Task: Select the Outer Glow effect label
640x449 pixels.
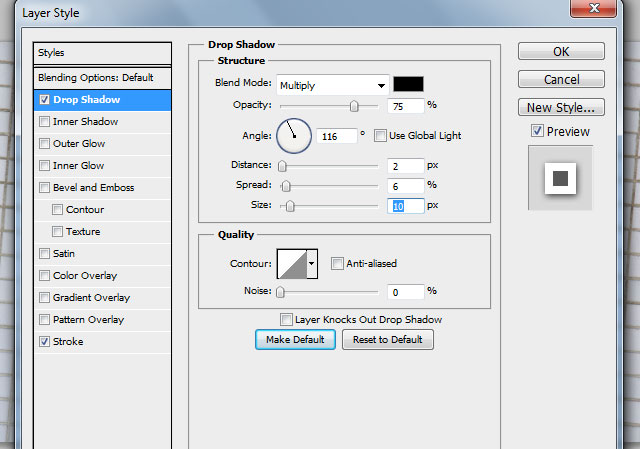Action: click(79, 144)
